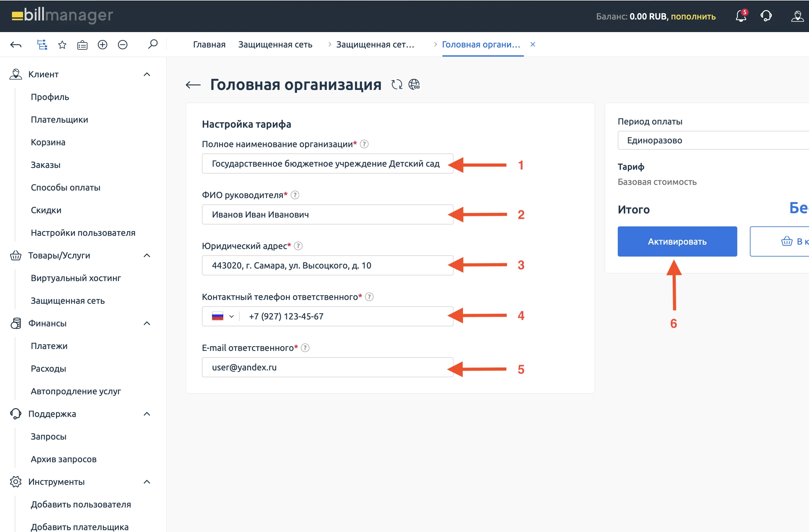Screen dimensions: 809x532
Task: Open favorites star icon
Action: click(x=62, y=45)
